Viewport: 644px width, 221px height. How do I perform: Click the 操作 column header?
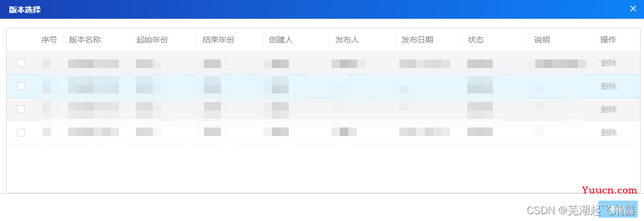click(608, 40)
